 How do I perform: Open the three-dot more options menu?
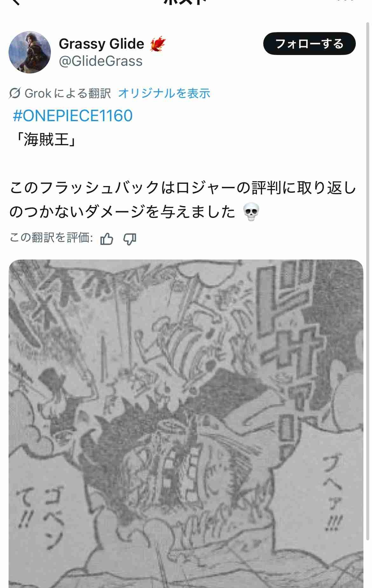346,1
